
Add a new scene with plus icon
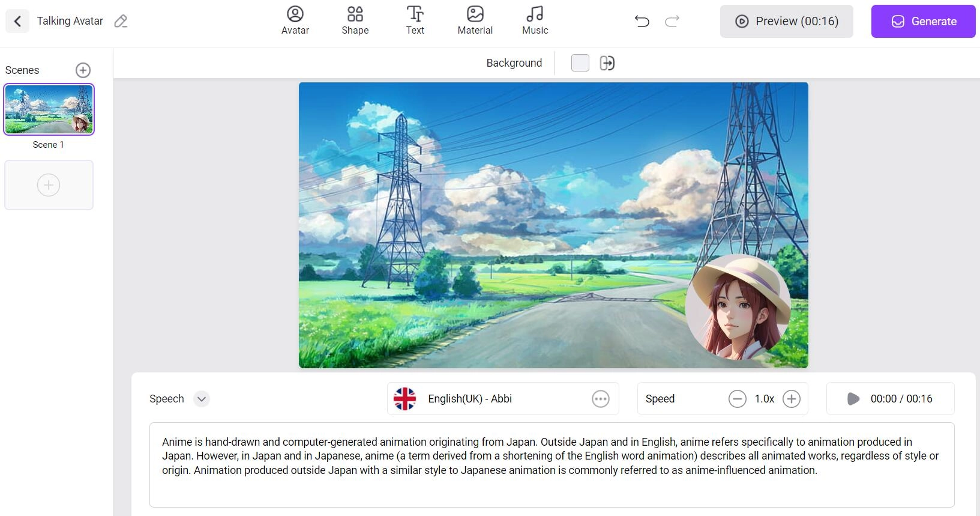tap(83, 70)
